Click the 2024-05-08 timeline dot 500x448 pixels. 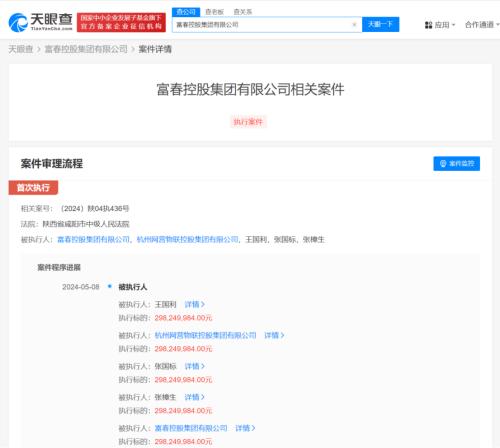click(x=109, y=286)
